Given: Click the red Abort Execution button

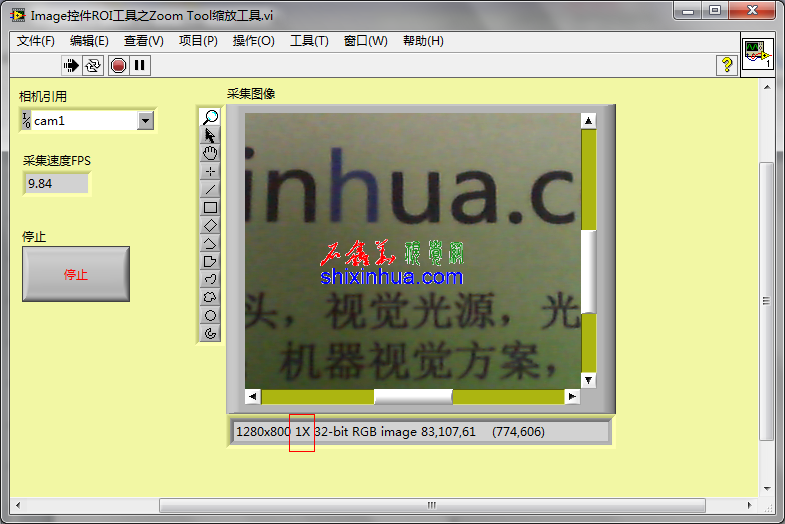Looking at the screenshot, I should pyautogui.click(x=119, y=66).
